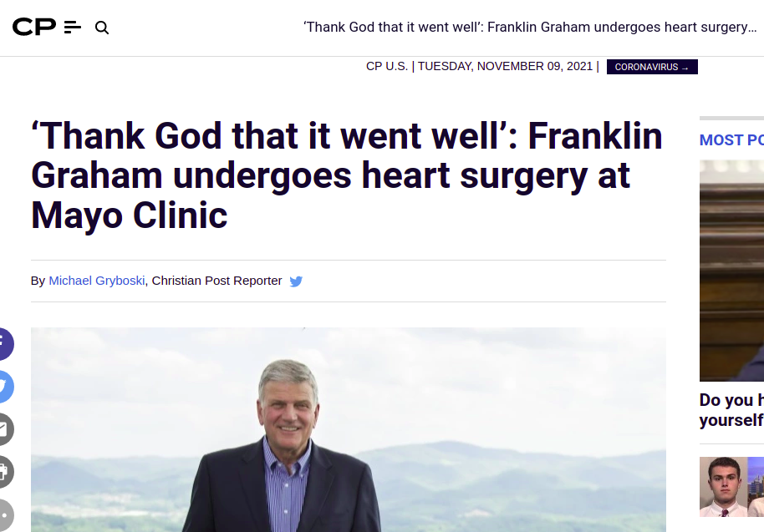Click the Tuesday, November 09, 2021 date

(505, 66)
